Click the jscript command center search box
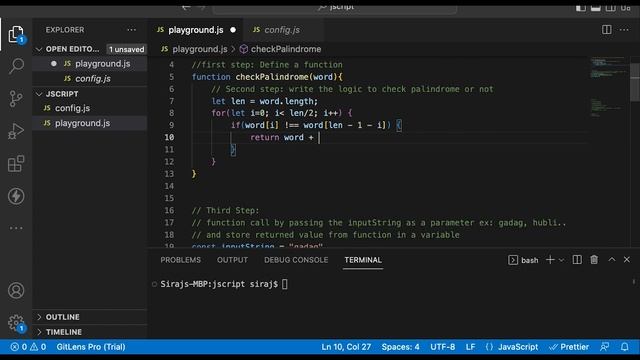Image resolution: width=640 pixels, height=360 pixels. tap(335, 7)
